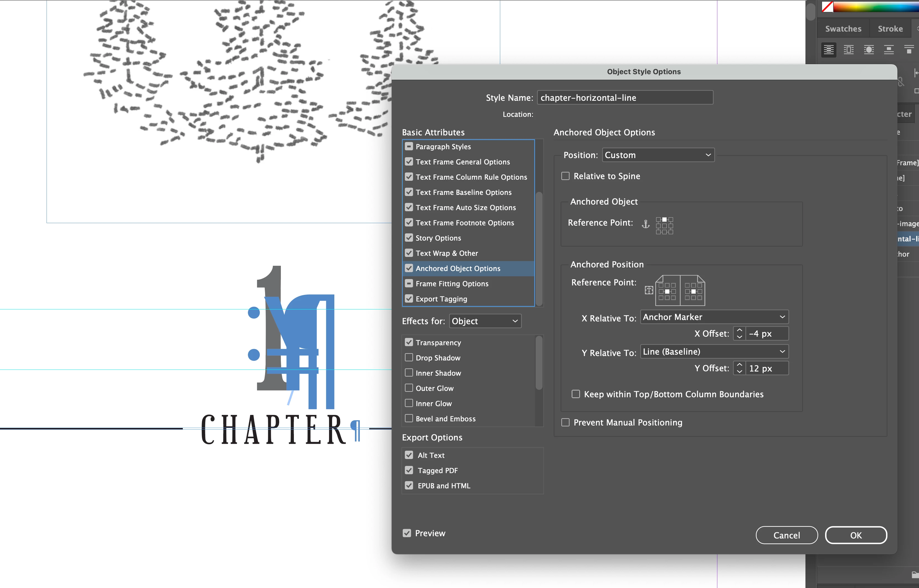919x588 pixels.
Task: Switch to the Stroke panel tab
Action: tap(890, 29)
